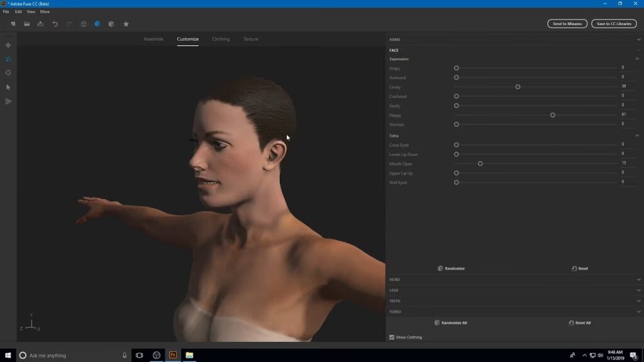
Task: Click the undo arrow icon
Action: [x=55, y=24]
